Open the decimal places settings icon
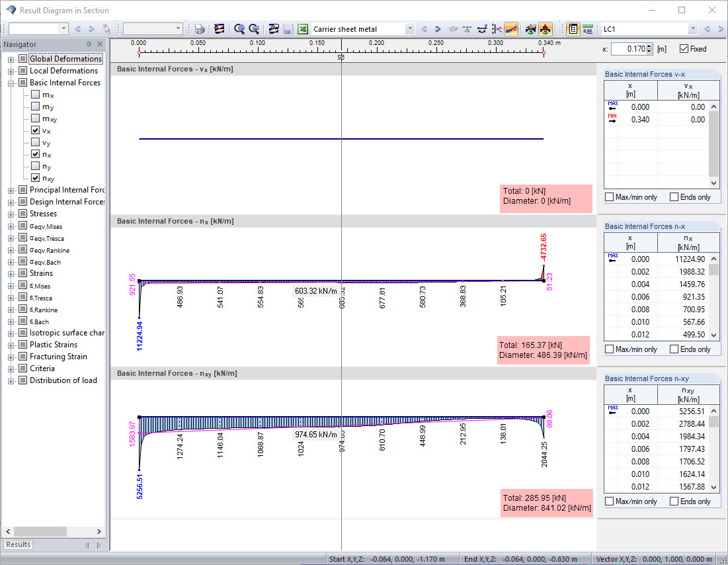This screenshot has width=728, height=565. click(587, 29)
